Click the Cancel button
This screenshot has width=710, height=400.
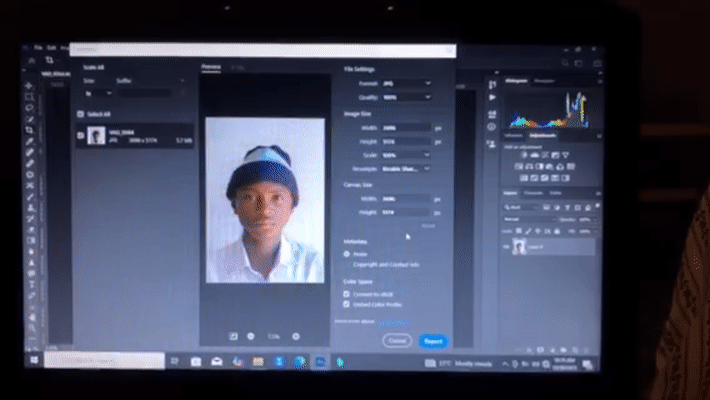click(397, 341)
